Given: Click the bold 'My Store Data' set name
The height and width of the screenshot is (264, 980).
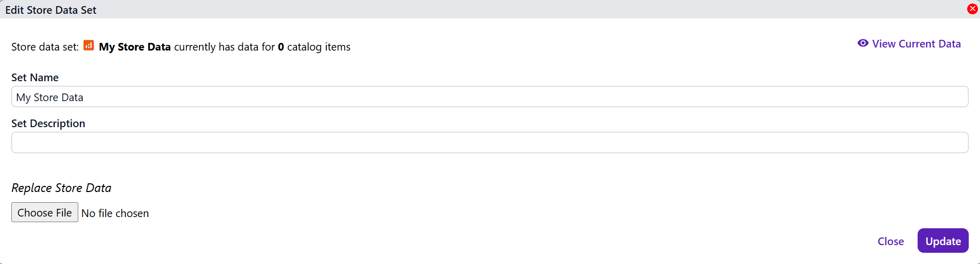Looking at the screenshot, I should tap(135, 47).
